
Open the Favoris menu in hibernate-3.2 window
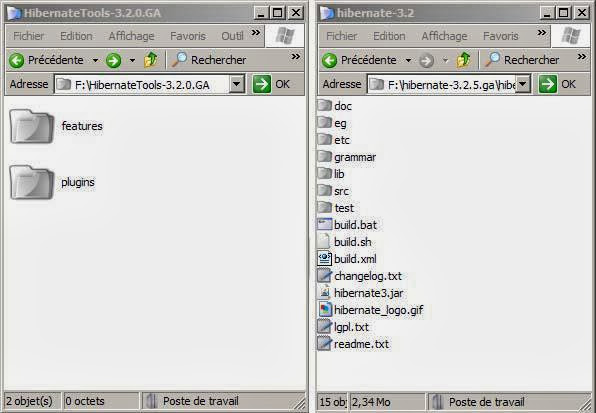[501, 36]
